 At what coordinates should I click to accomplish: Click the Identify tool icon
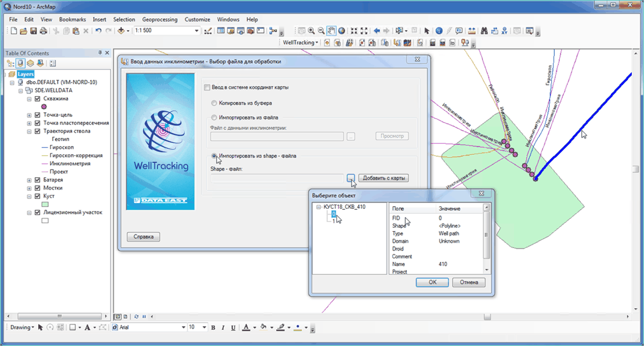439,31
